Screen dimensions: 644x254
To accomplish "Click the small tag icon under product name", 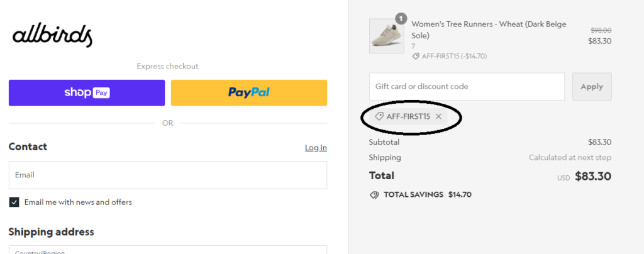I will pos(415,56).
